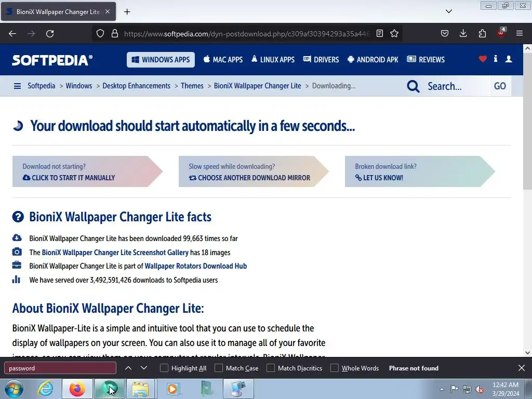
Task: Open the Reviews section
Action: click(x=426, y=60)
